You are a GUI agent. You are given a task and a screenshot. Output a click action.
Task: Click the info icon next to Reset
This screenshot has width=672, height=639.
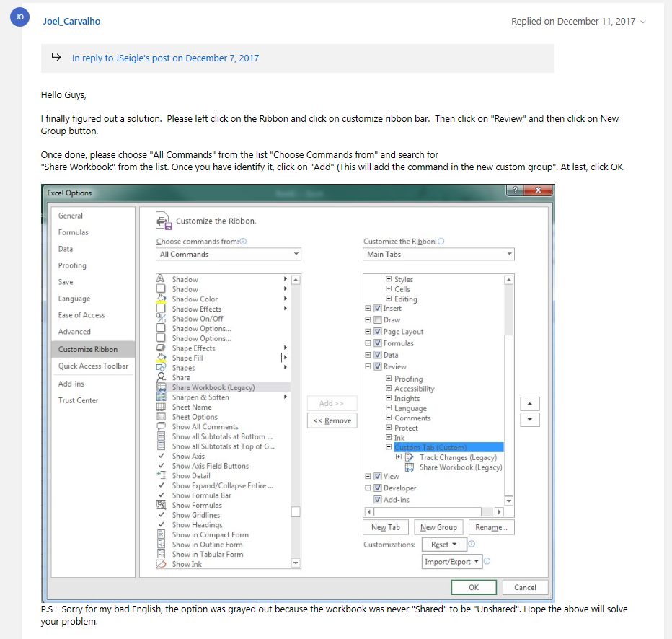472,544
